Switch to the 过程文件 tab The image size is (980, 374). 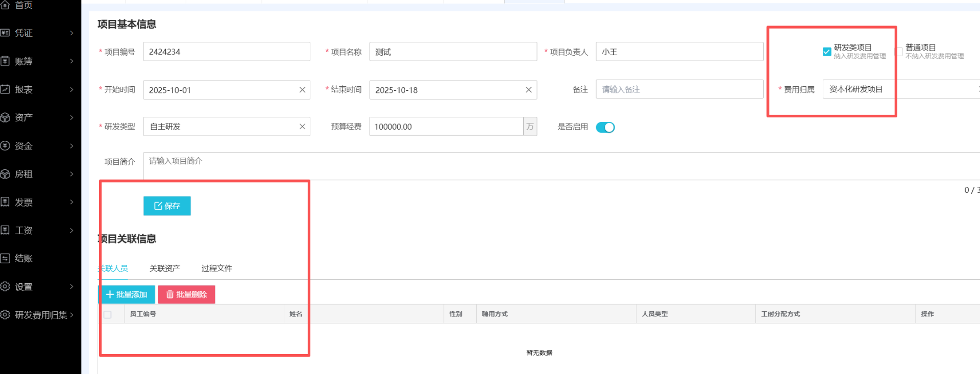pyautogui.click(x=216, y=268)
